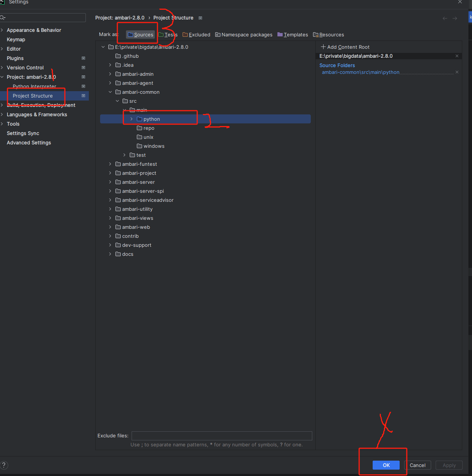Unmark source folder ambari-common\src\main\python with its X
The width and height of the screenshot is (472, 476).
click(x=457, y=72)
